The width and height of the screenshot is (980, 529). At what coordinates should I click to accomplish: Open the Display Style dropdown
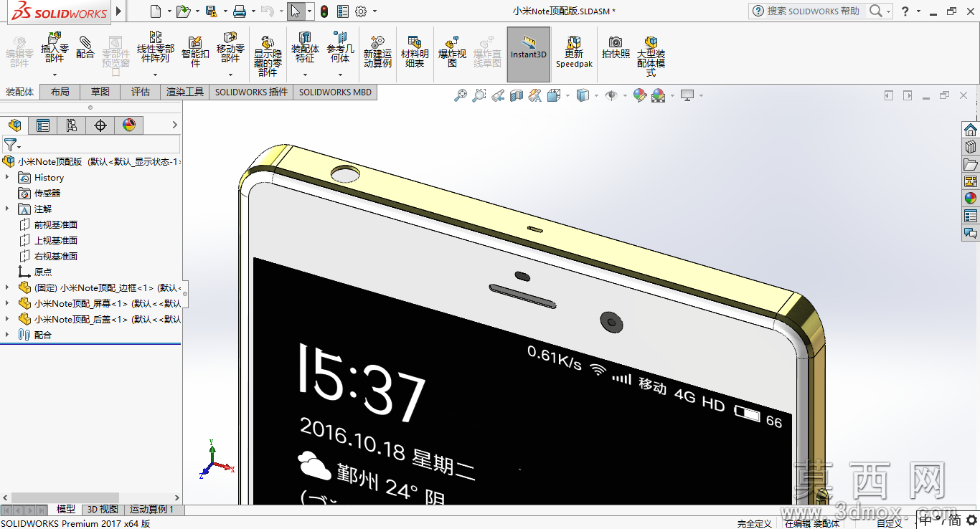point(596,96)
